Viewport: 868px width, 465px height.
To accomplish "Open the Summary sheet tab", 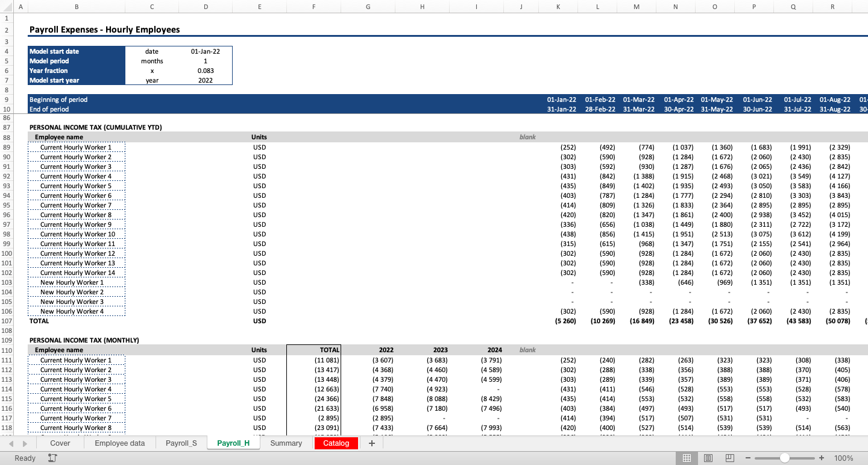I will click(286, 443).
